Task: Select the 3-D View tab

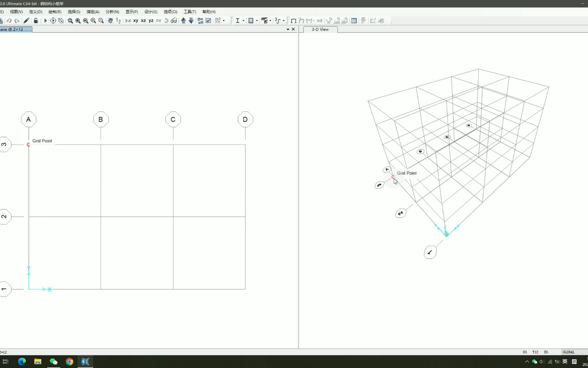Action: click(320, 29)
